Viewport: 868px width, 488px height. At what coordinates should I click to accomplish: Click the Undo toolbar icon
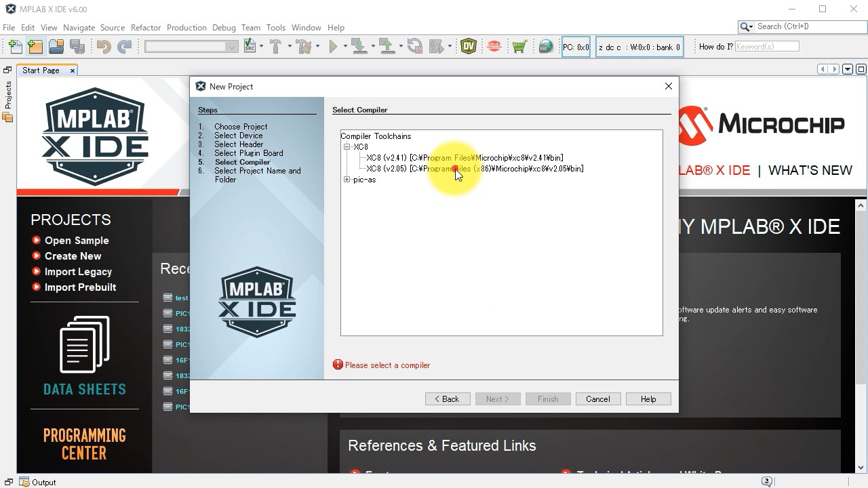(x=104, y=47)
